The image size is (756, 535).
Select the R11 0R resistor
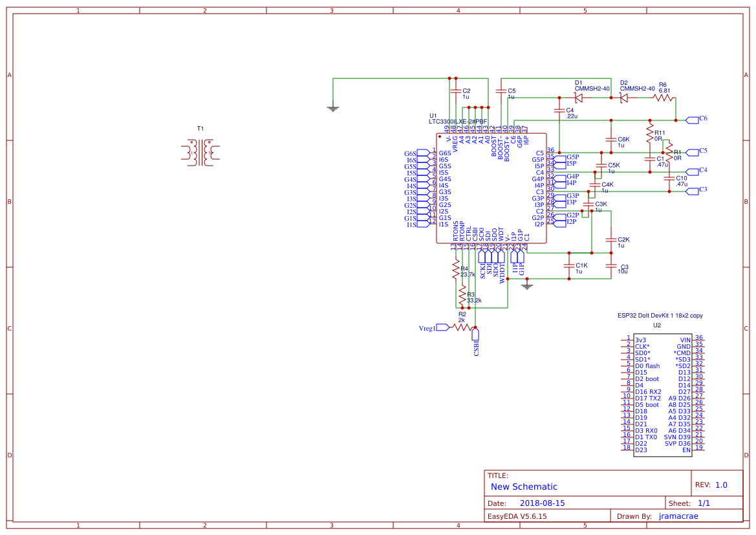coord(650,134)
